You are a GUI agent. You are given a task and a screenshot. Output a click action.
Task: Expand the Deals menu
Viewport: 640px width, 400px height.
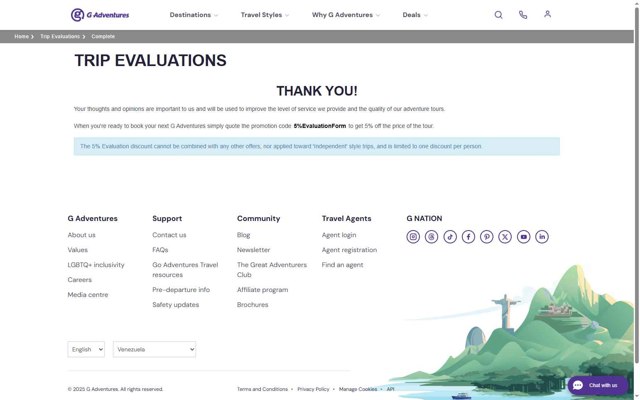pyautogui.click(x=415, y=15)
